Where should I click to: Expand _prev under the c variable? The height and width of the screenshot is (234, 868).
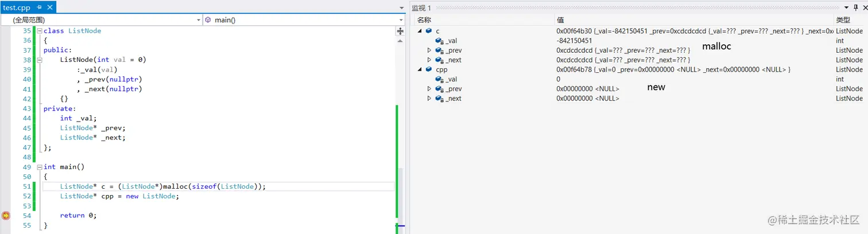click(x=429, y=50)
